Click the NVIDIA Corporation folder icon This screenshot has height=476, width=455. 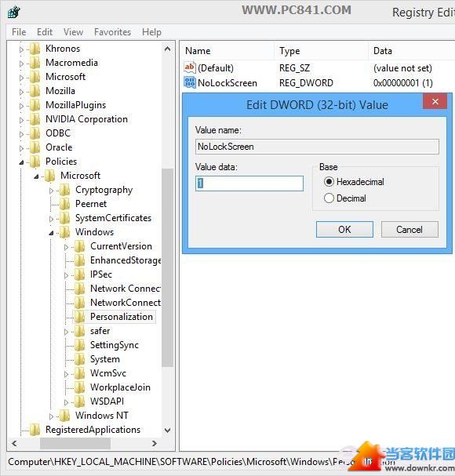[35, 119]
